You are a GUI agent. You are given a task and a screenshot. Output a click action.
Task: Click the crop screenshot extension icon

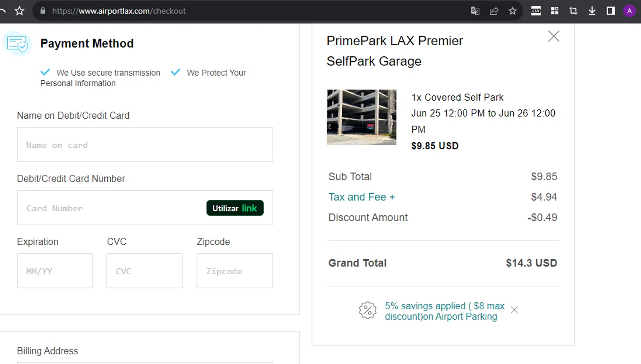click(573, 11)
